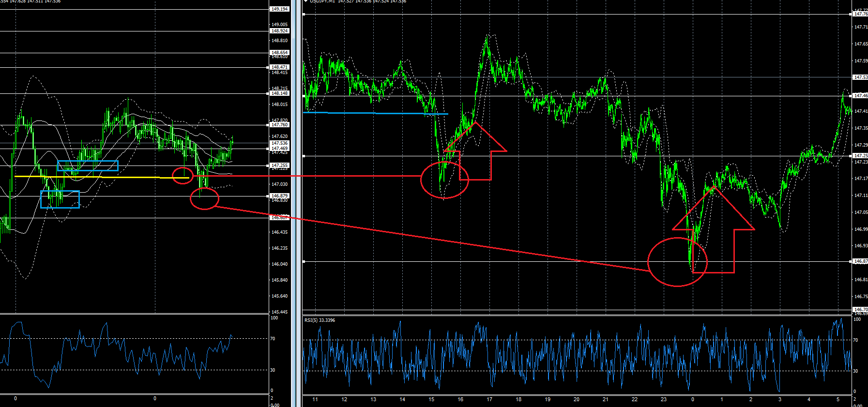Select the 149.194 price label on left chart
The height and width of the screenshot is (407, 868).
pos(279,9)
